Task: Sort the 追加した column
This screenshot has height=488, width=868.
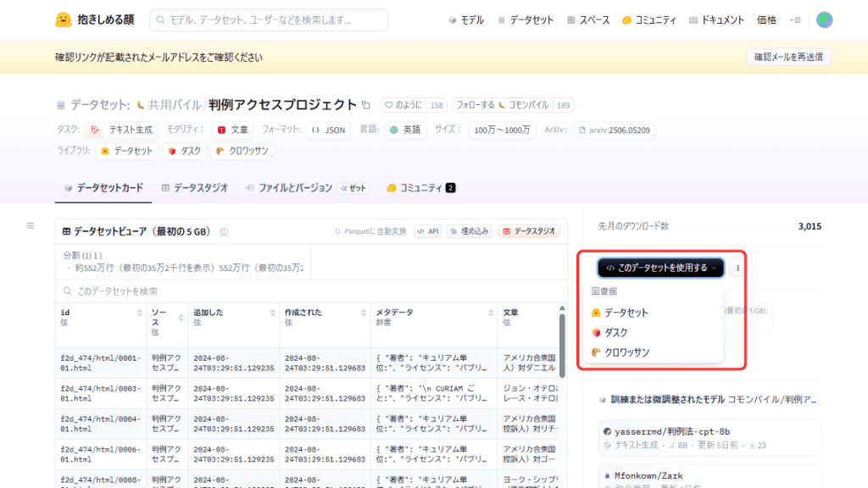Action: tap(272, 313)
